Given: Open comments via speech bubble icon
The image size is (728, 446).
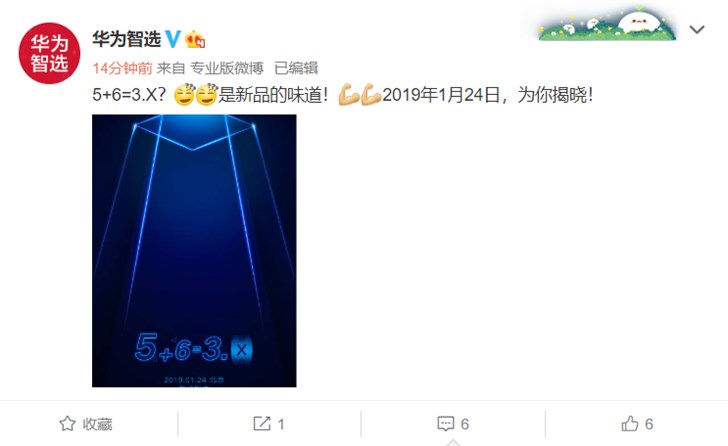Looking at the screenshot, I should pyautogui.click(x=446, y=423).
